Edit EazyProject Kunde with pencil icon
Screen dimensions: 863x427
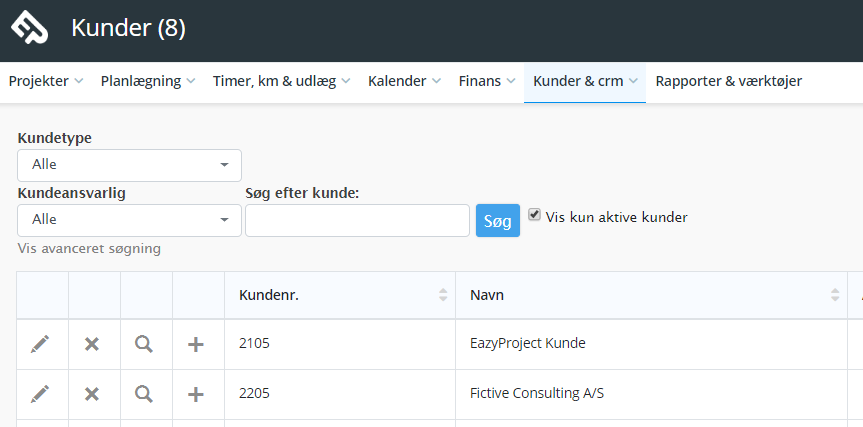[x=40, y=344]
